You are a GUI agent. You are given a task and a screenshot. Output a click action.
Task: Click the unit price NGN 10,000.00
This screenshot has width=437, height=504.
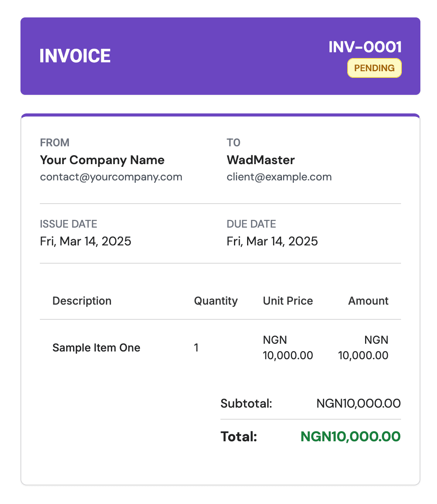pos(288,348)
